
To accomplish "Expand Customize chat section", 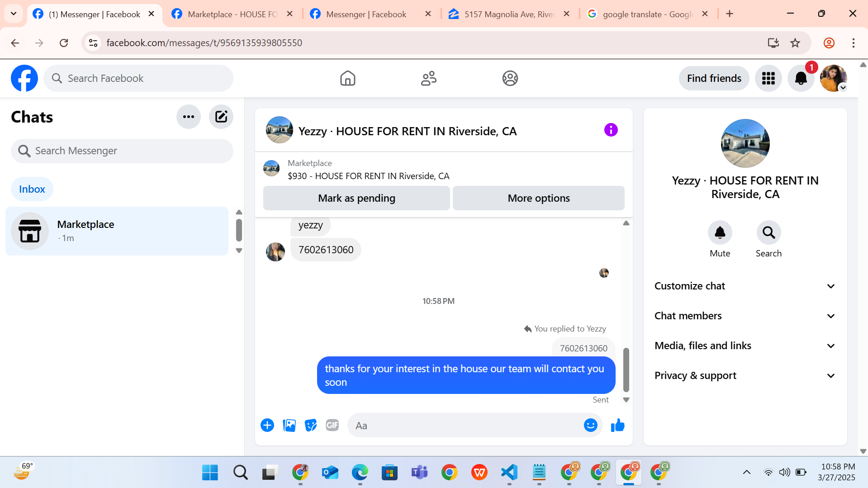I will click(x=745, y=286).
